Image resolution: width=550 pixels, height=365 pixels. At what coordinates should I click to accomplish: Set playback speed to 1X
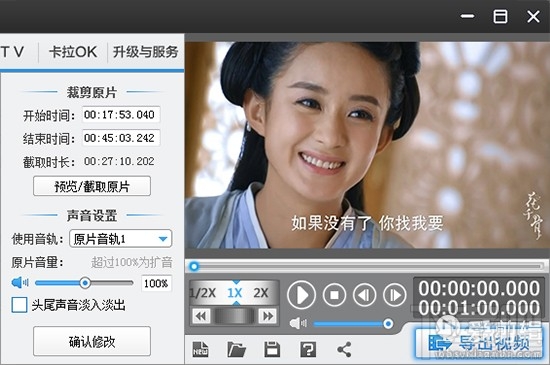click(235, 293)
